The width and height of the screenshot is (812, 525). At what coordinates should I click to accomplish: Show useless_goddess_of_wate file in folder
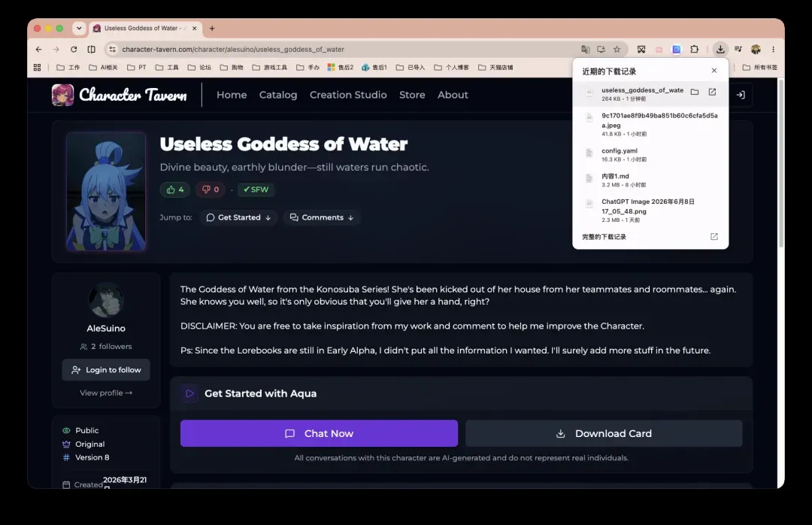coord(695,92)
